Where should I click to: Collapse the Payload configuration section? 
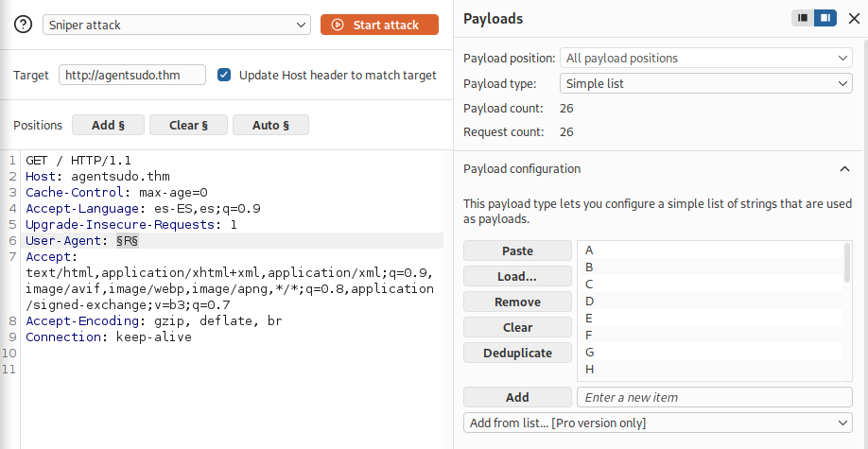844,169
